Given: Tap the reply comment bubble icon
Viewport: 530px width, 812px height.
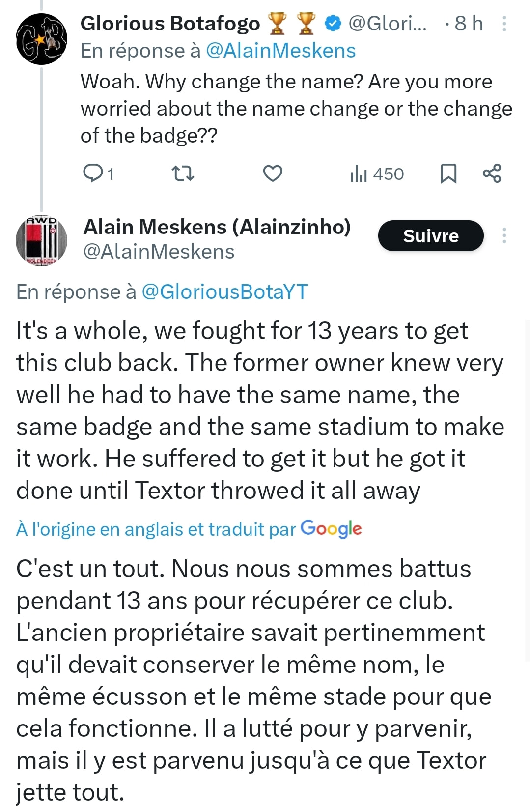Looking at the screenshot, I should [93, 174].
